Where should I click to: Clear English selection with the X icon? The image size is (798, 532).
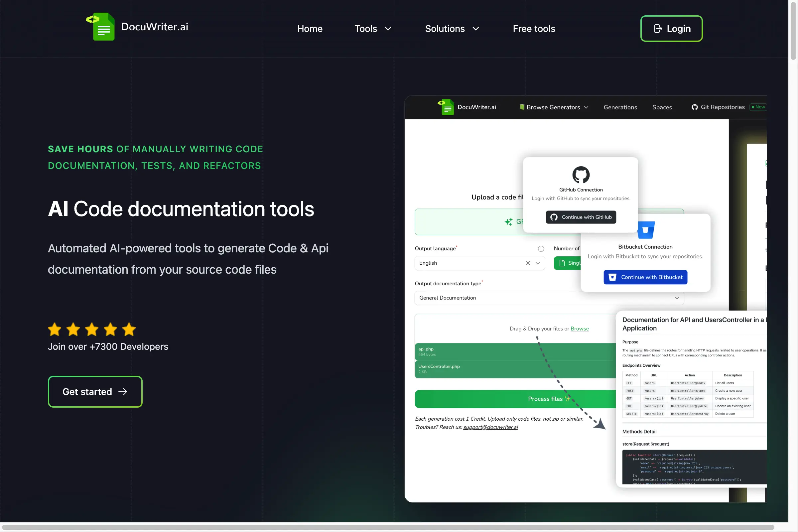(528, 263)
